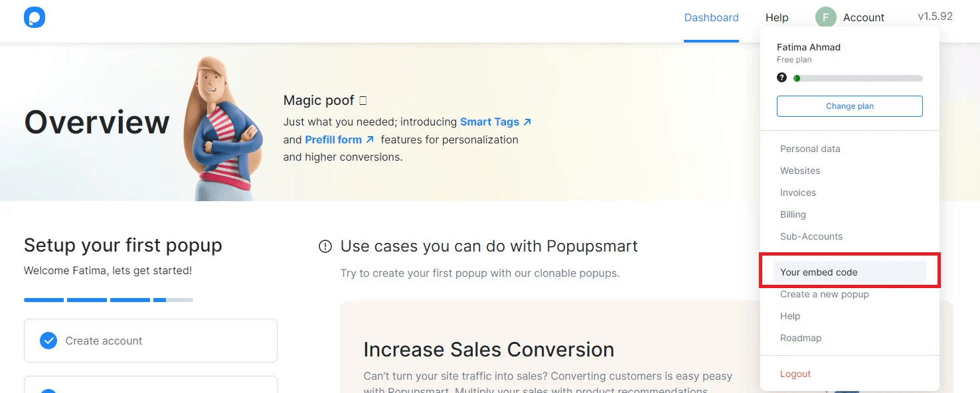Open the Smart Tags link
The height and width of the screenshot is (393, 980).
pos(489,122)
